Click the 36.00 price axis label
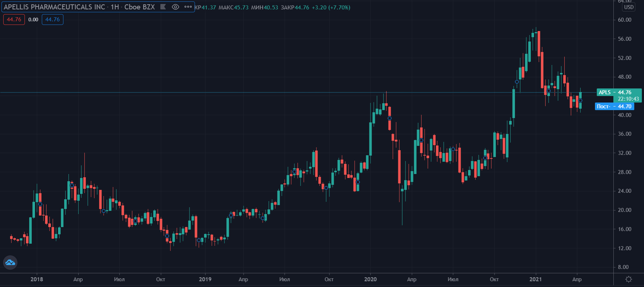 click(625, 134)
